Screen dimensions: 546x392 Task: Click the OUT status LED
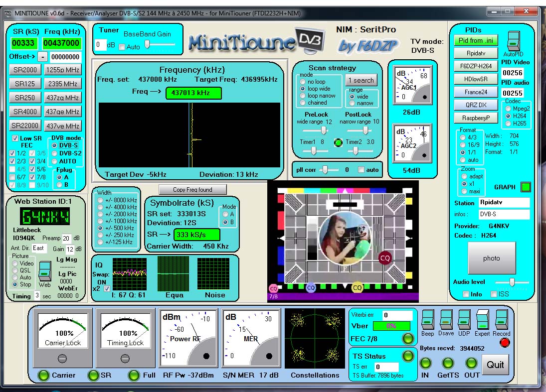click(471, 363)
